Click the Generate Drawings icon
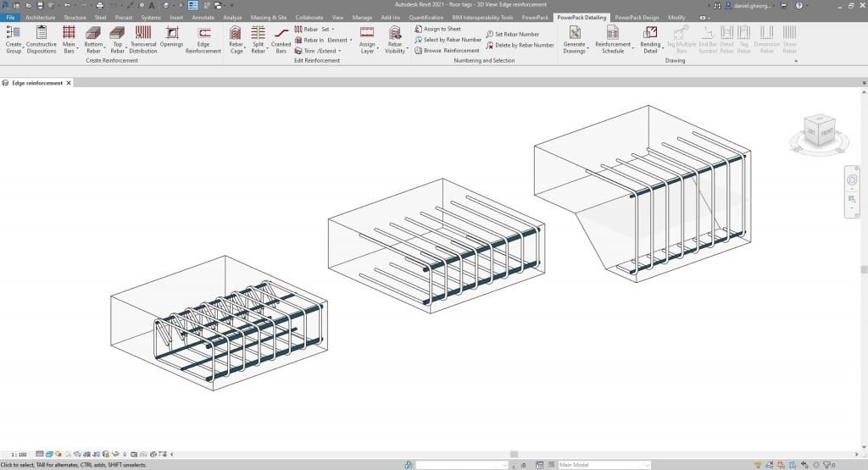 tap(575, 33)
